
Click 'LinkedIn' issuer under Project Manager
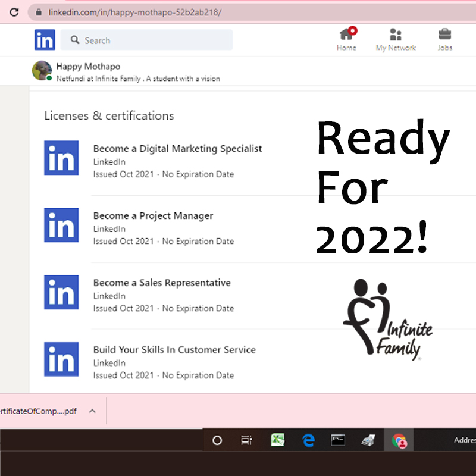(109, 229)
